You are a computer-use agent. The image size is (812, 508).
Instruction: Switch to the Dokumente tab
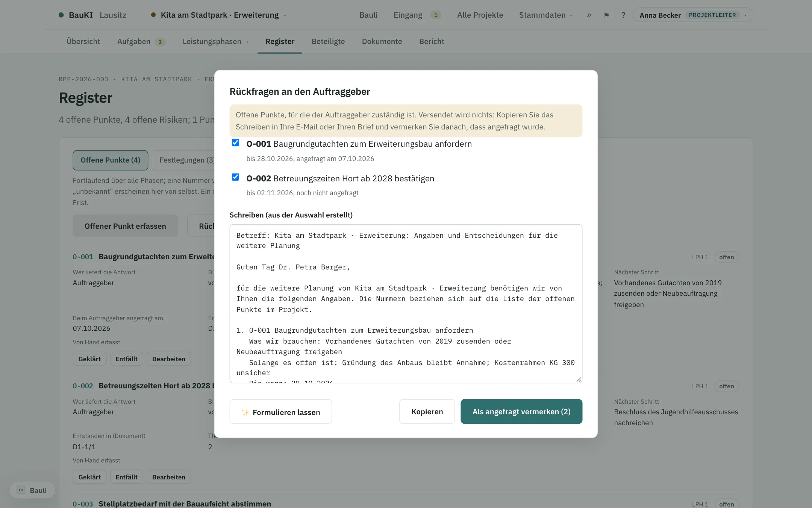(382, 41)
